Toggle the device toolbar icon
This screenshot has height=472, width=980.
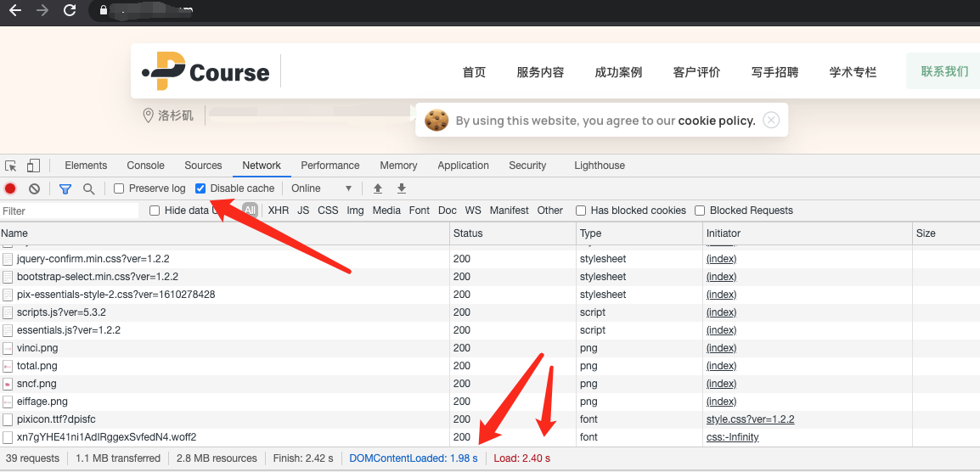[33, 166]
